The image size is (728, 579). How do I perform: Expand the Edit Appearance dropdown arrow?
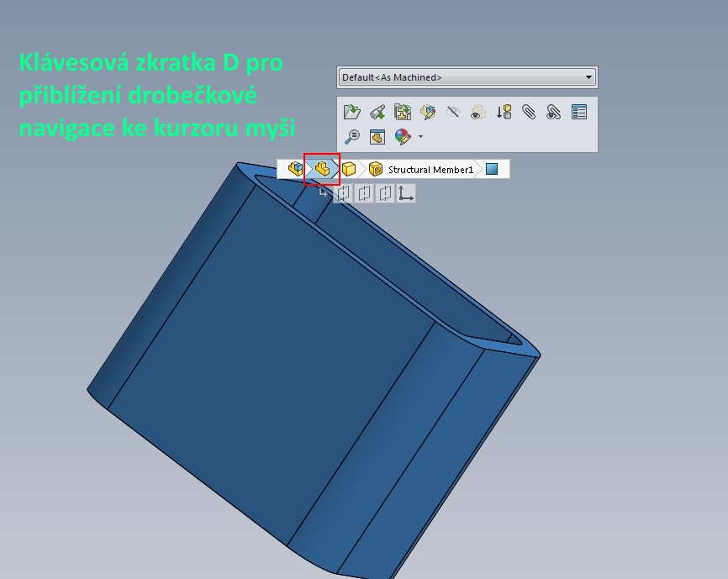point(420,137)
